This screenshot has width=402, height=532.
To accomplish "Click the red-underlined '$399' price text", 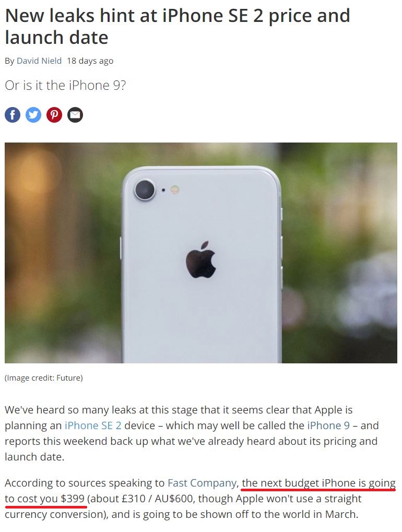I will click(x=73, y=499).
